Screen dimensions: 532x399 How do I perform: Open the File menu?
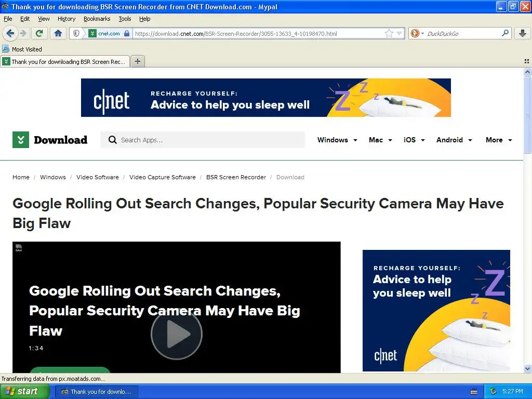click(8, 19)
